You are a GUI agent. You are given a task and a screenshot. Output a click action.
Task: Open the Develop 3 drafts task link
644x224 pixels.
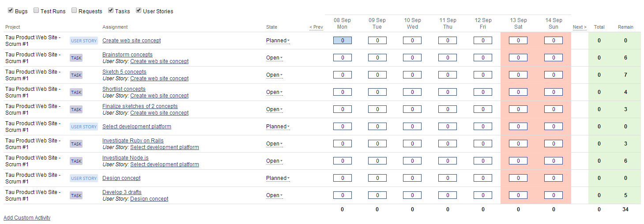[122, 192]
